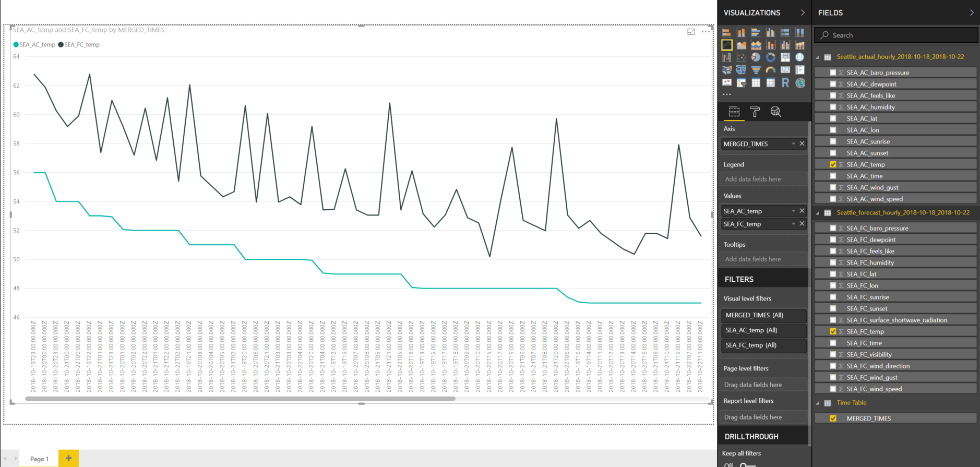The width and height of the screenshot is (980, 467).
Task: Collapse the Seattle_actual_hourly table
Action: coord(818,57)
